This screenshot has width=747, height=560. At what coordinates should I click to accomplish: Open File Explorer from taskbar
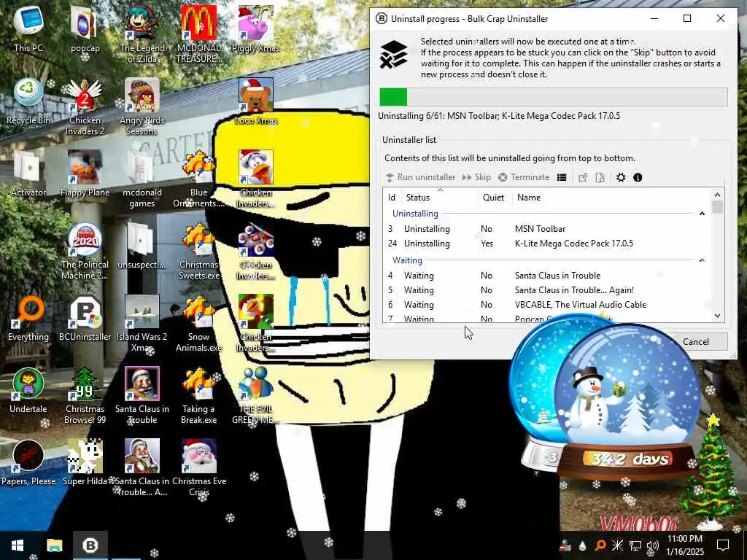(54, 545)
